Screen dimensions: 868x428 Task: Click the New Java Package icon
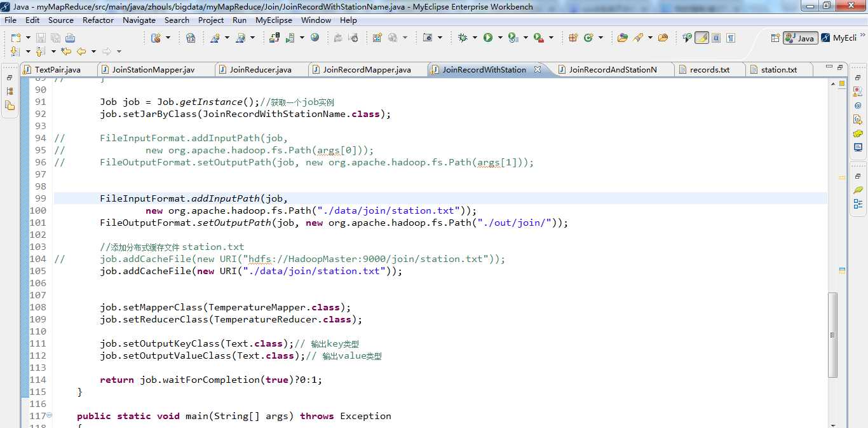tap(573, 38)
